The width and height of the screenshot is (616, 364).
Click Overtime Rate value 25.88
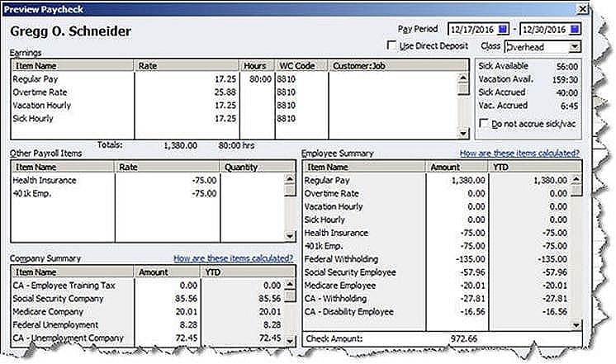point(225,92)
